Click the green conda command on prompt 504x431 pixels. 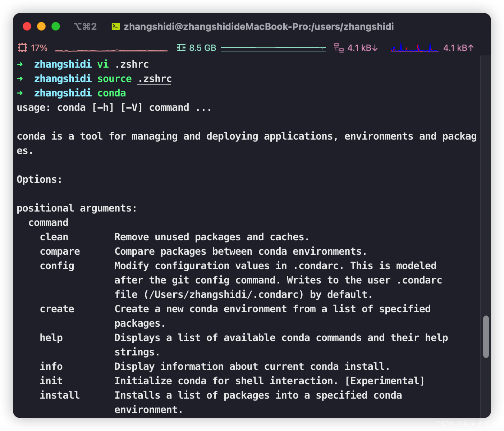pos(111,93)
